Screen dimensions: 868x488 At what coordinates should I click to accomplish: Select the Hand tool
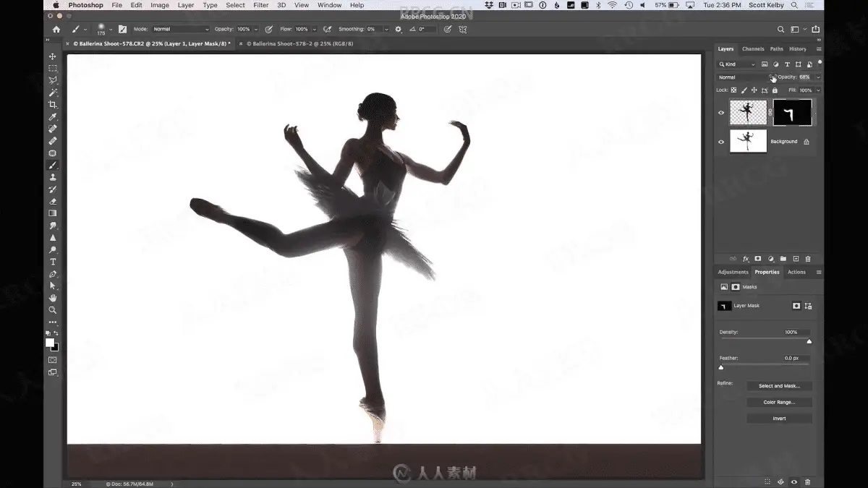[x=53, y=298]
